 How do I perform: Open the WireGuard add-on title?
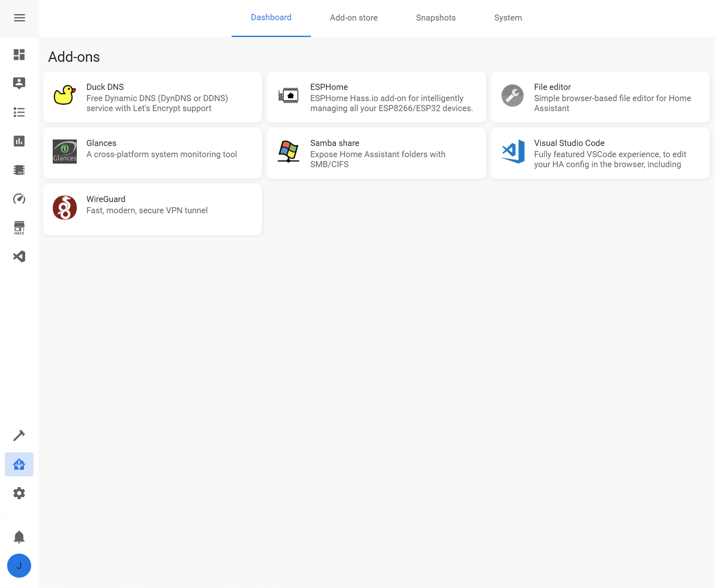[106, 199]
